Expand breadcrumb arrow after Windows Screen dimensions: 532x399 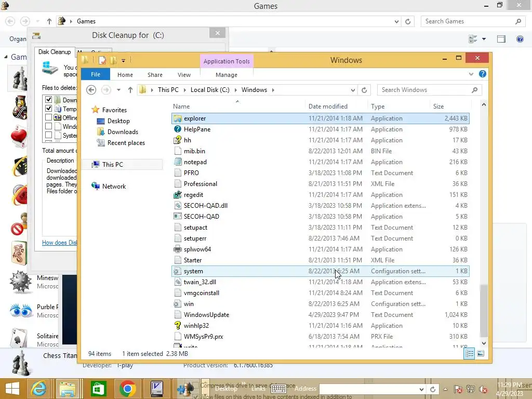pos(273,90)
